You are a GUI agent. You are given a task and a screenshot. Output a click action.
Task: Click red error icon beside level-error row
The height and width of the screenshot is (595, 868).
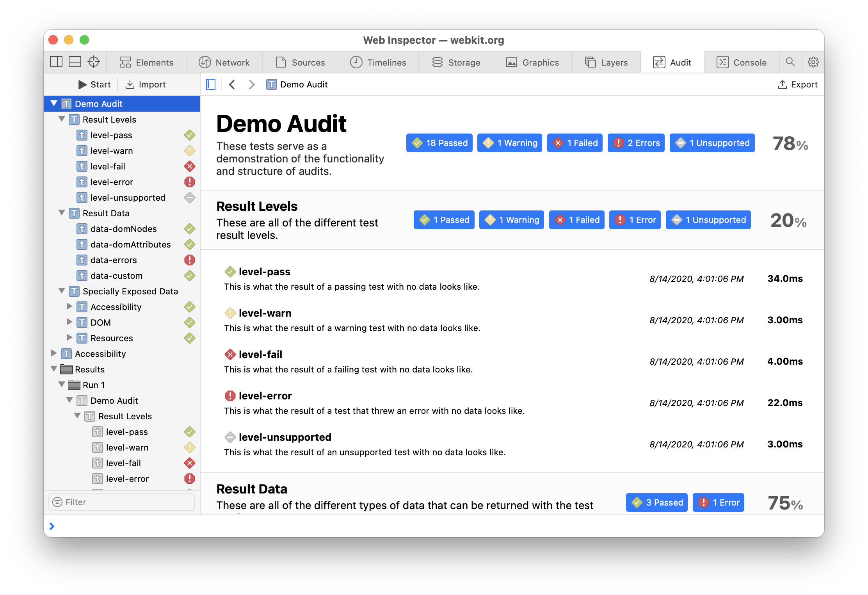coord(189,182)
